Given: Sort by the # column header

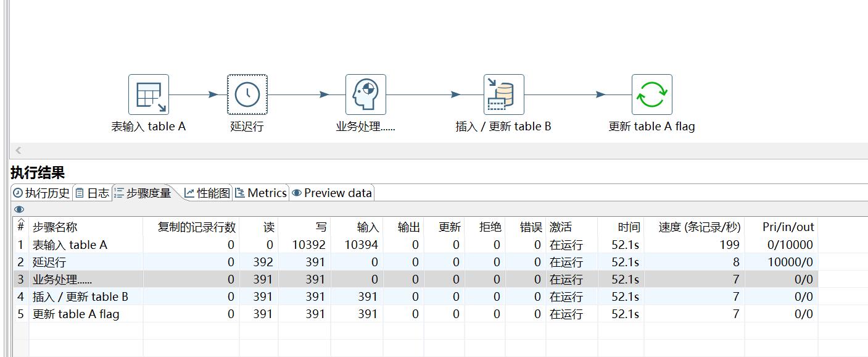Looking at the screenshot, I should coord(20,227).
